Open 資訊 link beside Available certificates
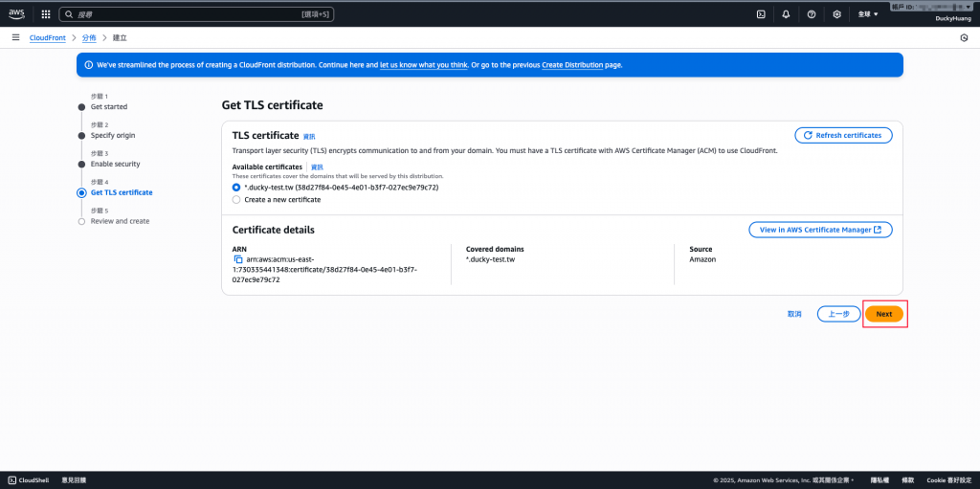This screenshot has width=980, height=489. click(318, 167)
